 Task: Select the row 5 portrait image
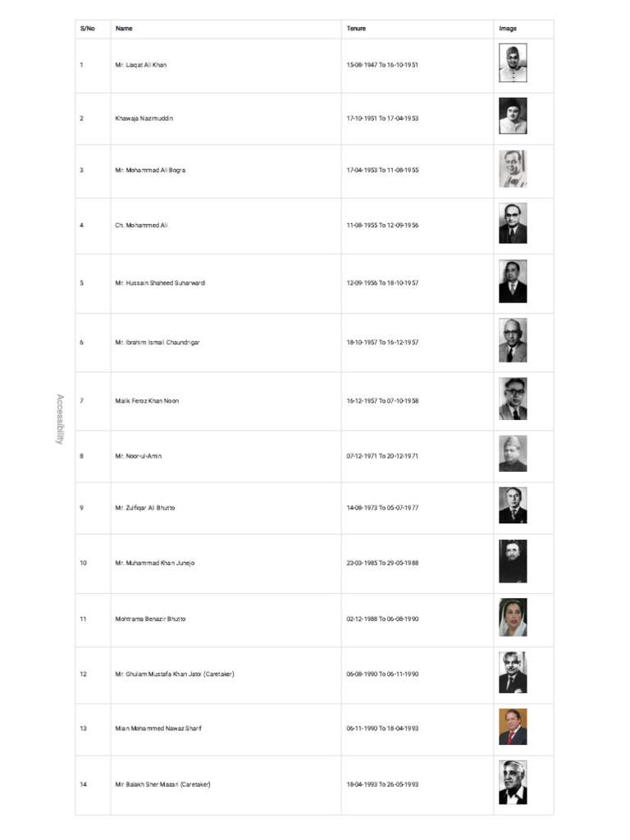point(513,282)
